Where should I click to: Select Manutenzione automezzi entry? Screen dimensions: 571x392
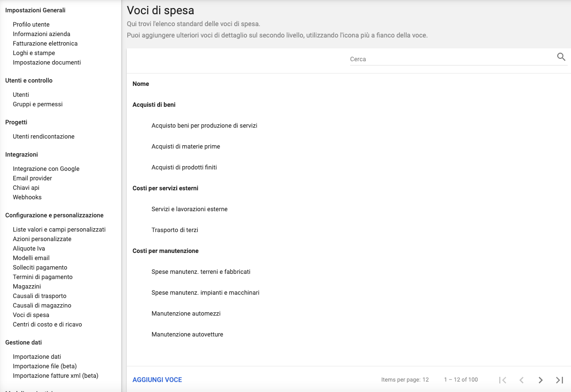pyautogui.click(x=186, y=314)
